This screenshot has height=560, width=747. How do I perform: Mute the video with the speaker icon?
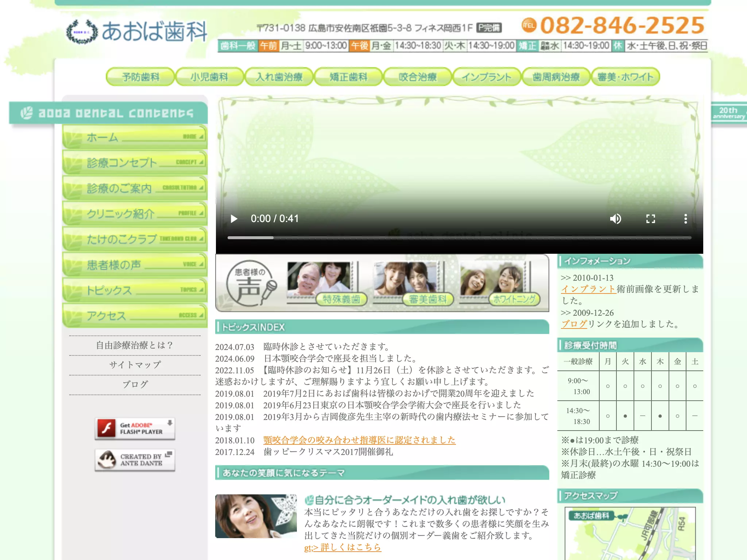[x=615, y=219]
